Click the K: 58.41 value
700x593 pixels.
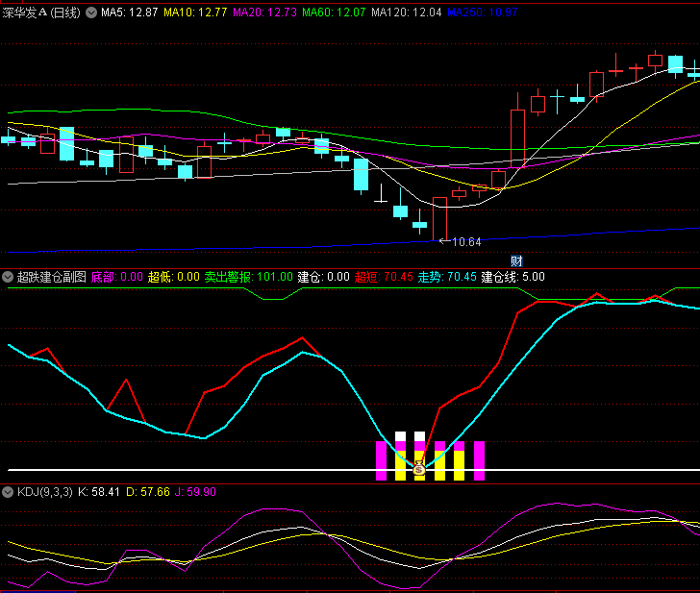coord(99,492)
